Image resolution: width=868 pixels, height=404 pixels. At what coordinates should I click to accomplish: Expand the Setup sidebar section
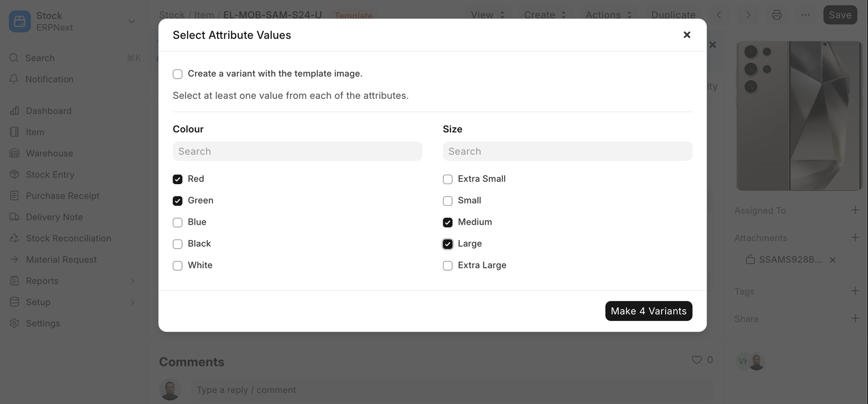tap(132, 302)
